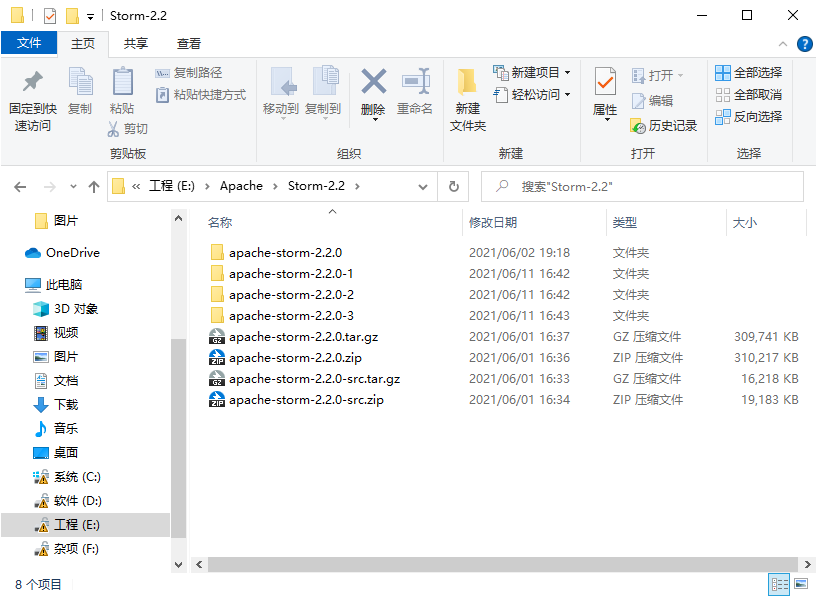Image resolution: width=817 pixels, height=597 pixels.
Task: Click the help question mark icon
Action: (804, 44)
